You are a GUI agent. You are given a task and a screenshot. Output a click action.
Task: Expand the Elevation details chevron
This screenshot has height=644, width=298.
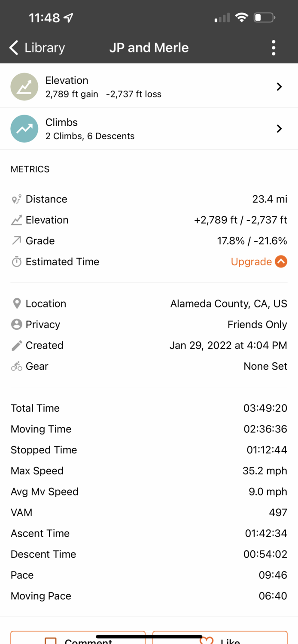coord(279,87)
